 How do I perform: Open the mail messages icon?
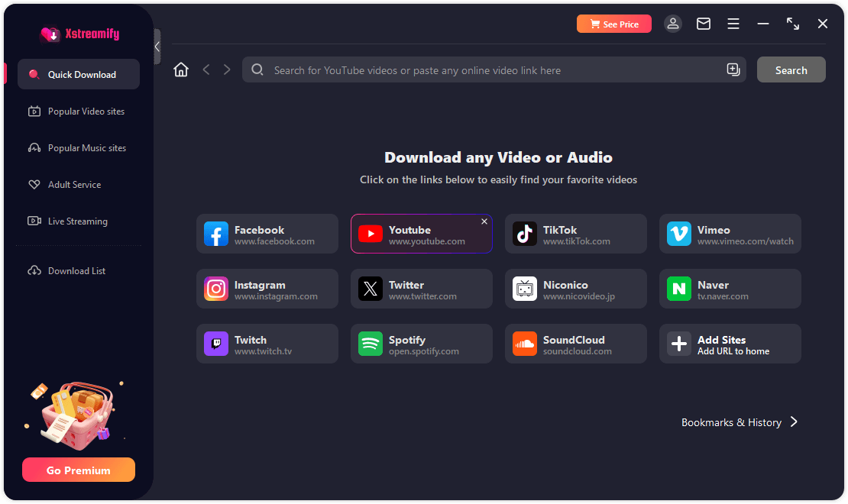[704, 24]
